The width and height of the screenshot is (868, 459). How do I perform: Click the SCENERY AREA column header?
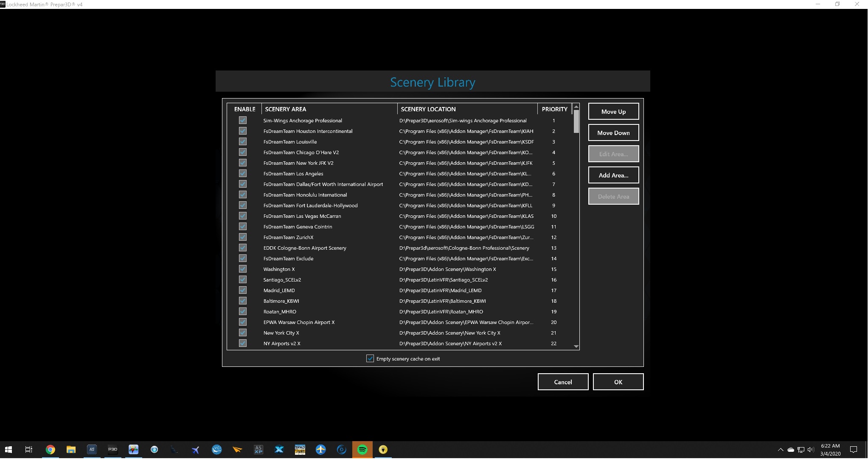329,109
